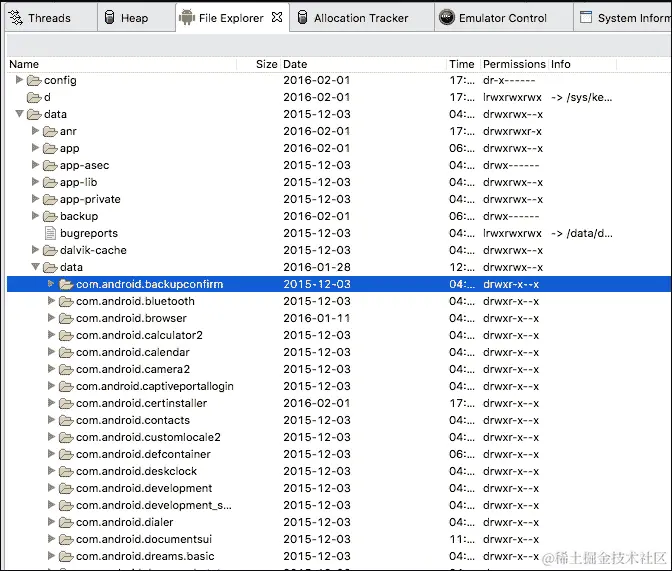Click the 2016-01-28 date of nested data
Viewport: 672px width, 571px height.
pyautogui.click(x=317, y=267)
